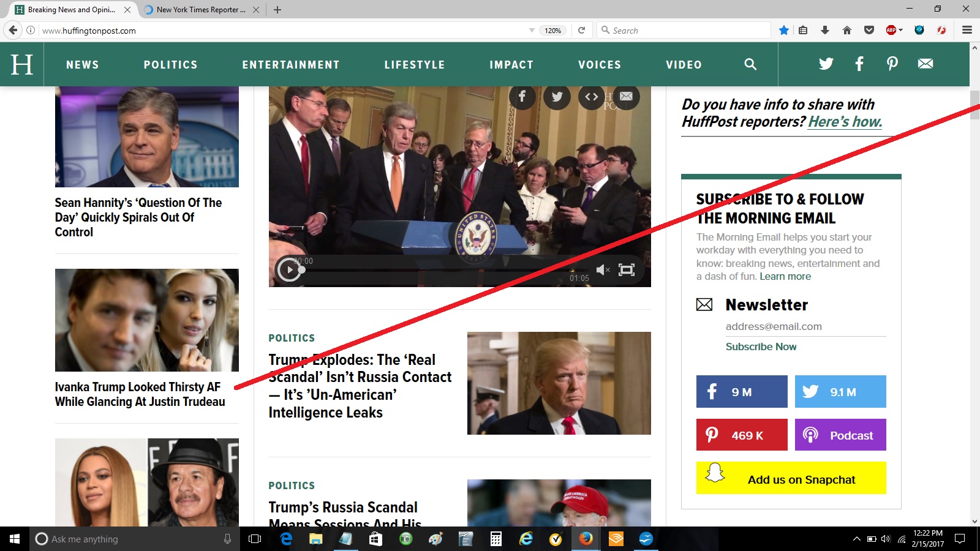980x551 pixels.
Task: Expand the URL bar history dropdown
Action: [x=532, y=30]
